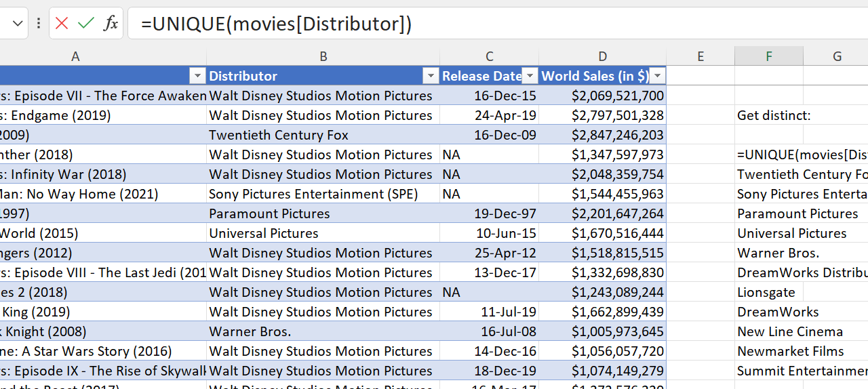Open the Insert Function (fx) dialog
This screenshot has width=868, height=389.
[111, 24]
